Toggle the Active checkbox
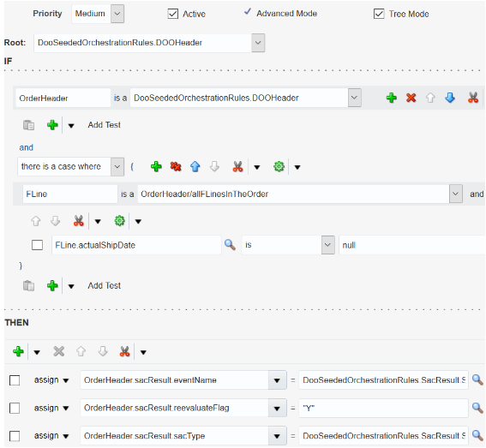486x448 pixels. [x=173, y=14]
